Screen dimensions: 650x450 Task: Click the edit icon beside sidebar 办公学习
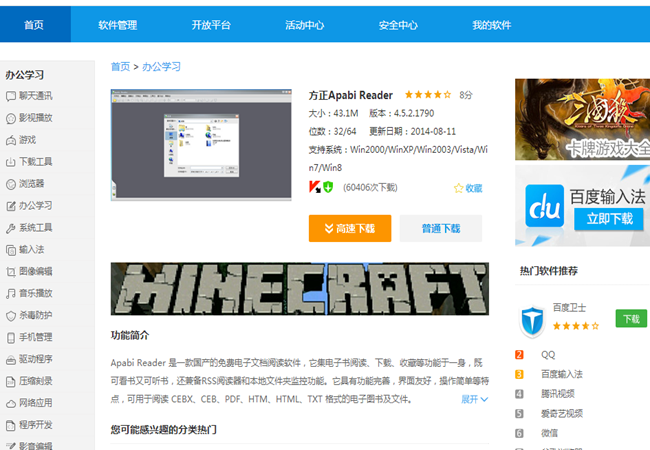coord(11,206)
